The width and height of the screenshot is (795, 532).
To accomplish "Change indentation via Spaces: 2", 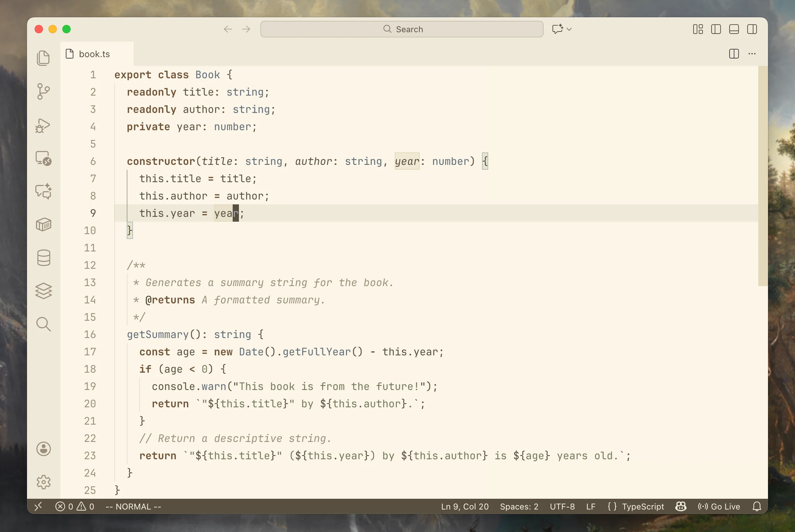I will [x=519, y=506].
